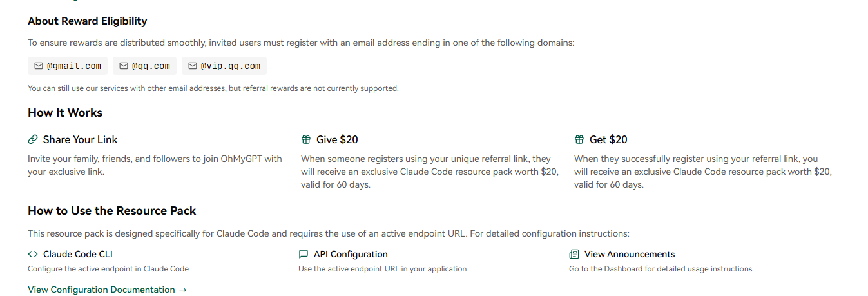Select the @qq.com domain chip
The height and width of the screenshot is (296, 868).
pos(144,66)
